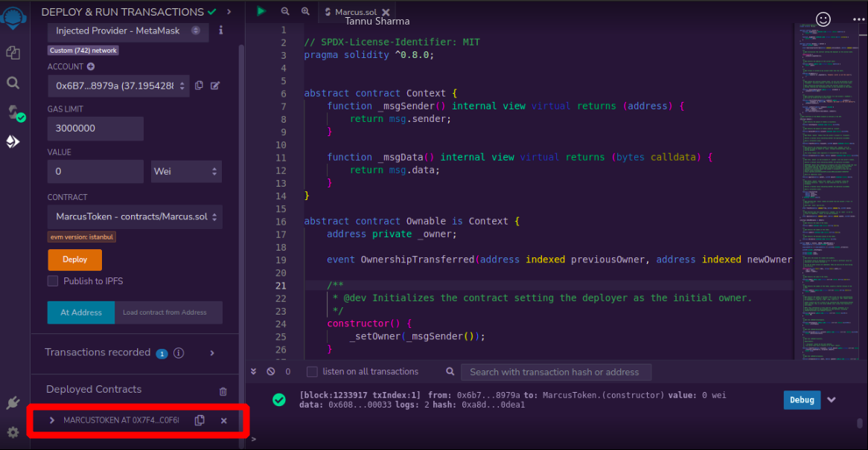
Task: Click the At Address button
Action: [x=81, y=312]
